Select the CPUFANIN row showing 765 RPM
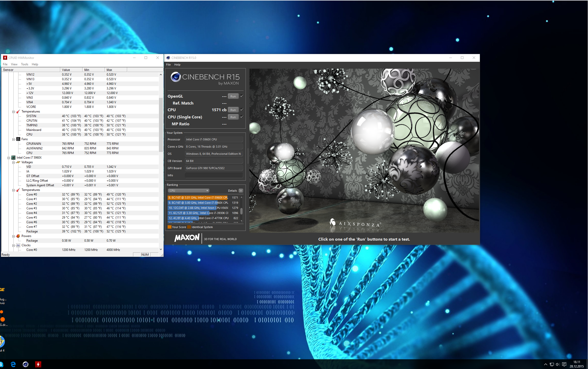The width and height of the screenshot is (588, 369). coord(80,144)
